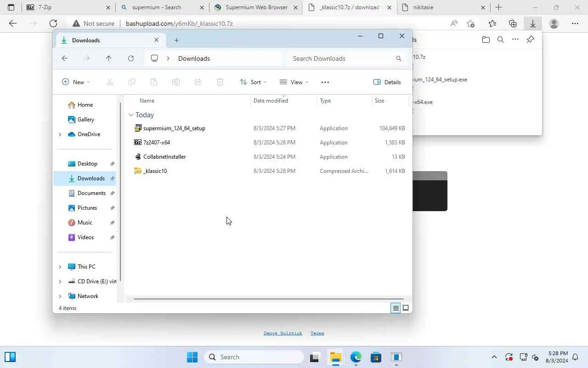Open File Explorer from the taskbar
The image size is (588, 368).
point(336,357)
